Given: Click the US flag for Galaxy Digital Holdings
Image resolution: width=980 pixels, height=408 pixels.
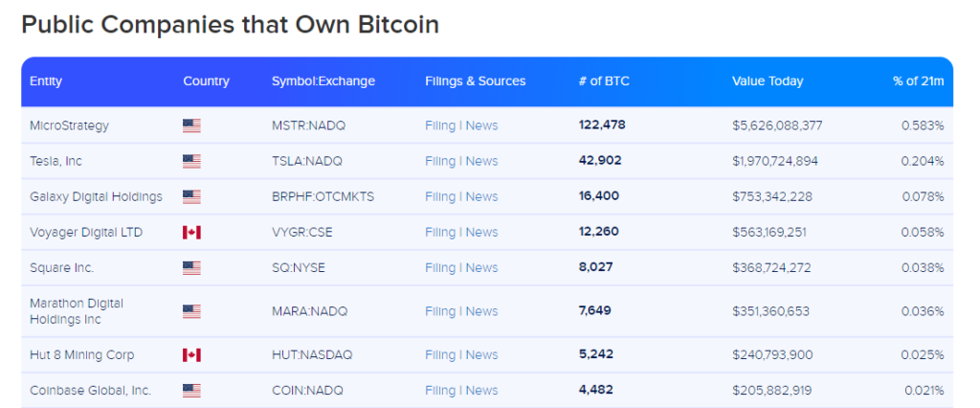Looking at the screenshot, I should pyautogui.click(x=191, y=196).
